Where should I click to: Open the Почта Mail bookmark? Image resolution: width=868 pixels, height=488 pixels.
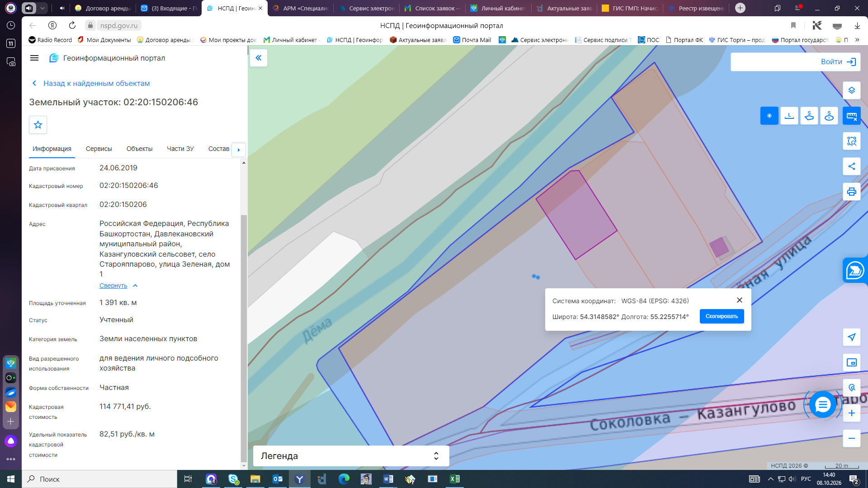point(472,40)
